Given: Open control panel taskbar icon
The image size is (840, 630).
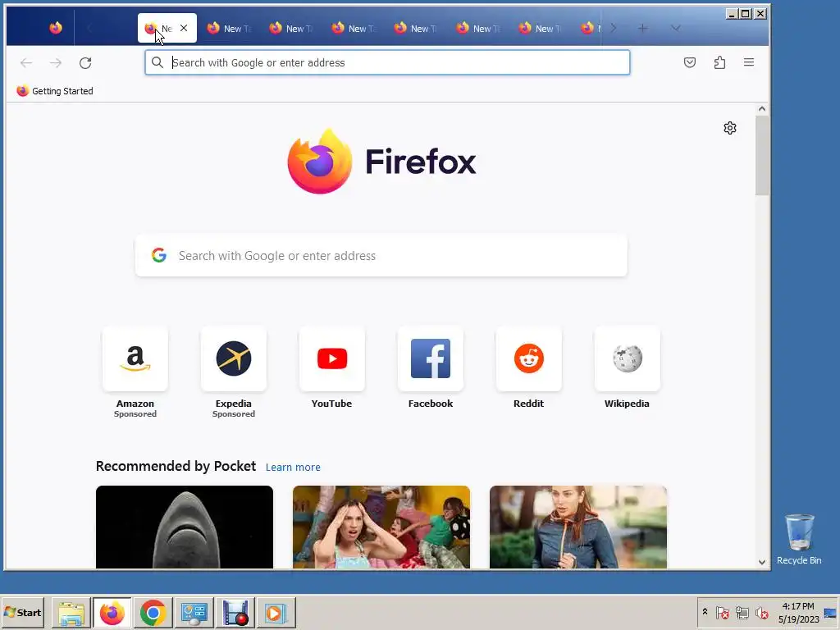Looking at the screenshot, I should 194,612.
